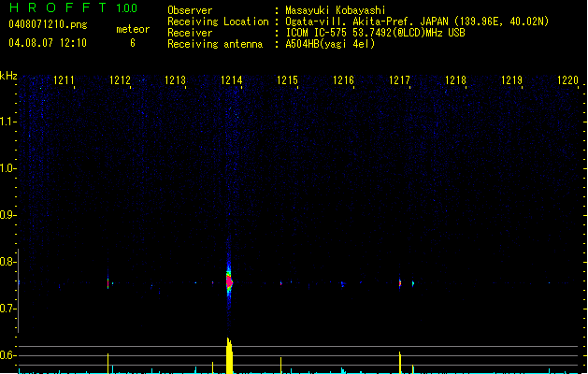Image resolution: width=588 pixels, height=374 pixels.
Task: Click the yellow power spike near 1212
Action: (108, 364)
